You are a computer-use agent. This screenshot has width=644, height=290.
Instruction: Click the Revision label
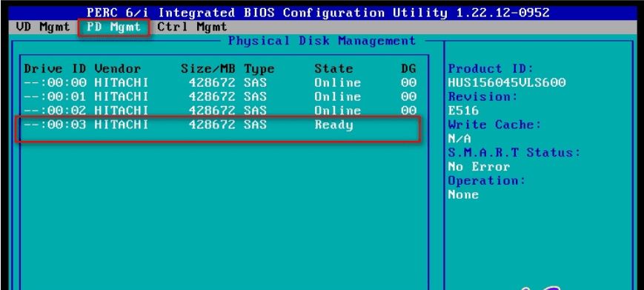click(x=483, y=96)
